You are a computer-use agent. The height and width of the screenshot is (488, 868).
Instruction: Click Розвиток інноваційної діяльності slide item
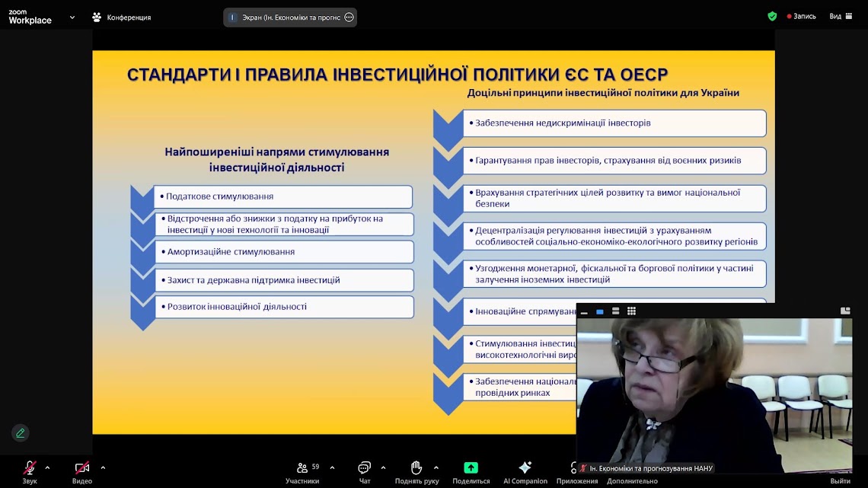[x=284, y=307]
